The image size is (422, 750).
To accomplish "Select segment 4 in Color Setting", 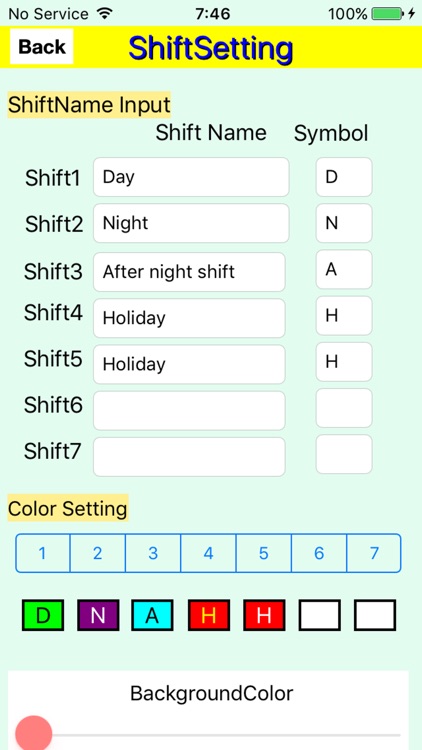I will tap(208, 553).
